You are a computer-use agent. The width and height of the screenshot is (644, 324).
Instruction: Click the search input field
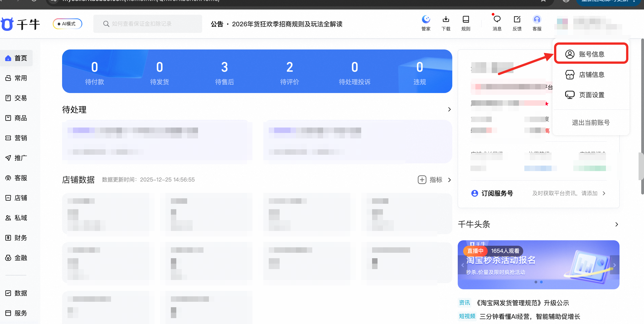click(148, 24)
